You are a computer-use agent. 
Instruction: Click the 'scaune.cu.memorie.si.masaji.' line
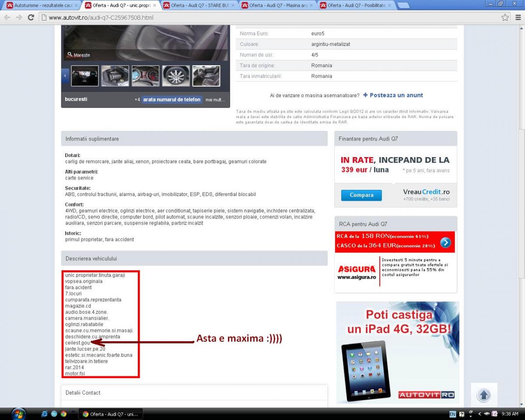pyautogui.click(x=99, y=331)
